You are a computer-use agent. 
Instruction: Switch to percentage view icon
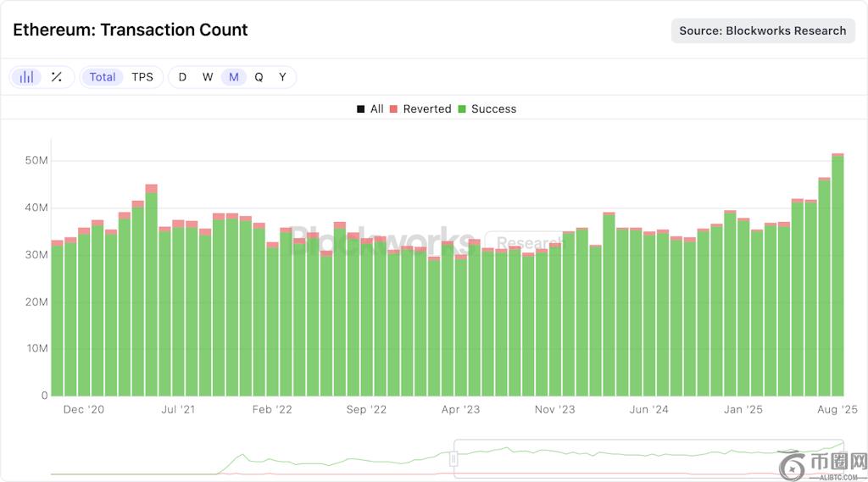(56, 77)
